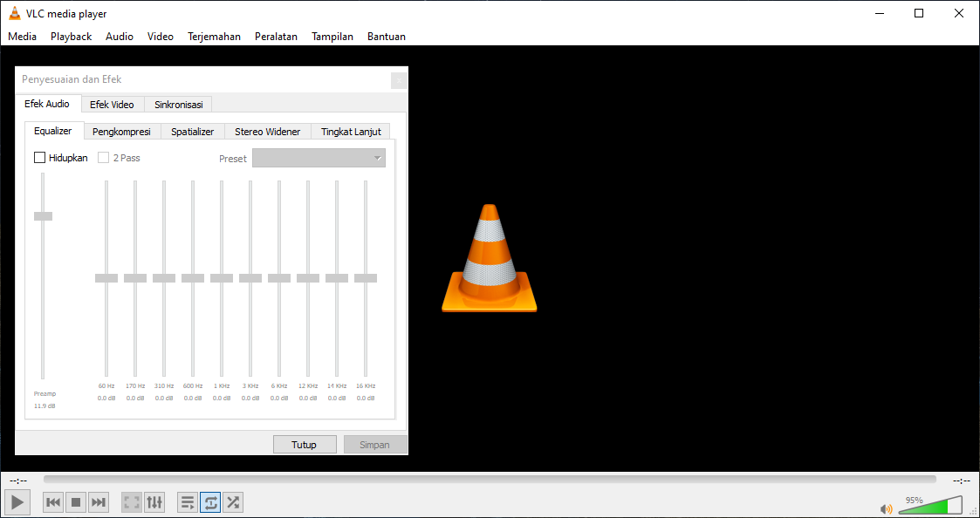Viewport: 980px width, 518px height.
Task: Switch to the Pengkompresi tab
Action: point(122,131)
